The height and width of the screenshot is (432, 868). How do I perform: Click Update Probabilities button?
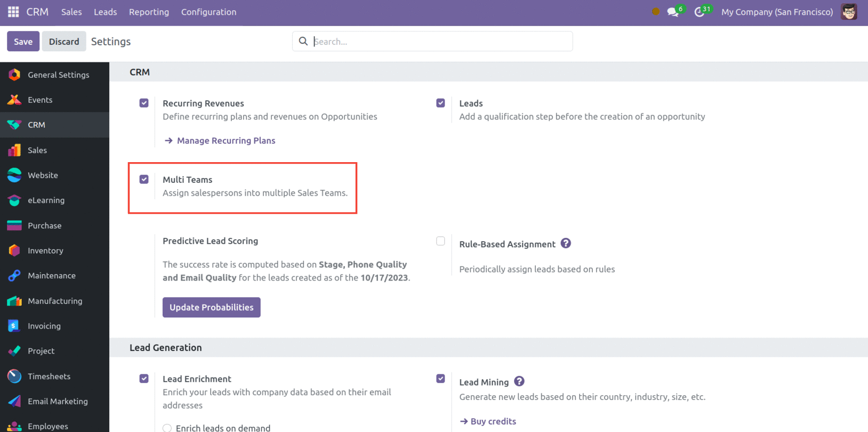[211, 307]
